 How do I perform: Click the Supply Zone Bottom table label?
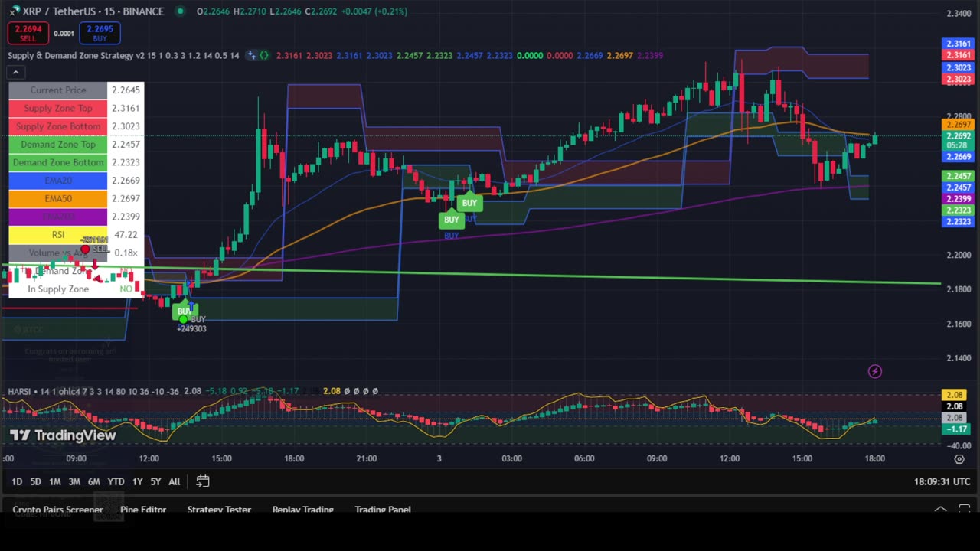[58, 126]
